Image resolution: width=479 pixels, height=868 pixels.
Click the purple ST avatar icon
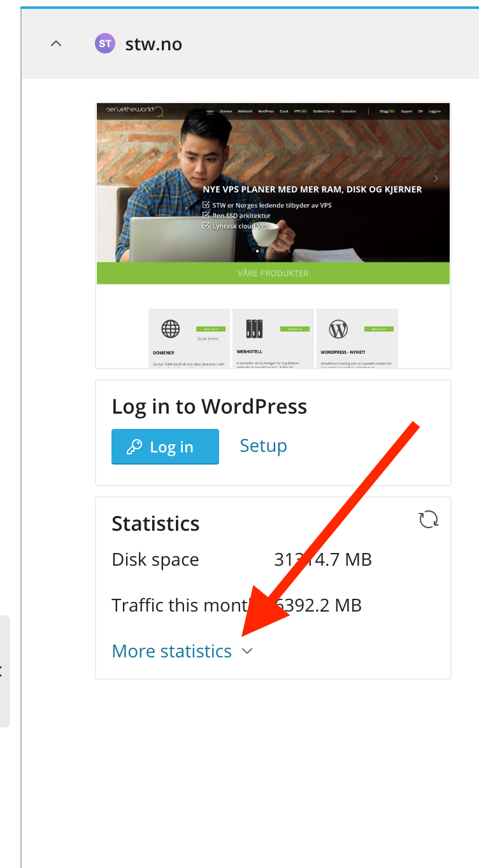point(105,44)
